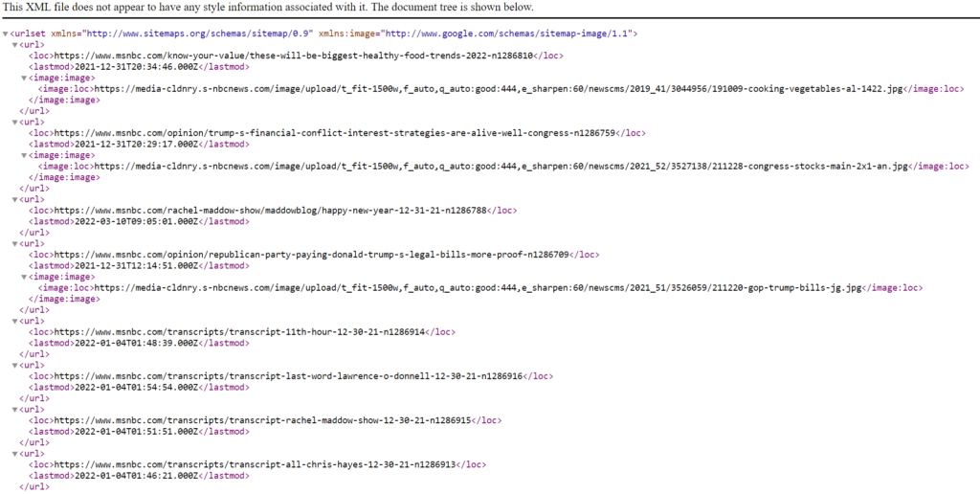Viewport: 980px width, 494px height.
Task: Collapse url node above happy-new-year loc
Action: 15,199
